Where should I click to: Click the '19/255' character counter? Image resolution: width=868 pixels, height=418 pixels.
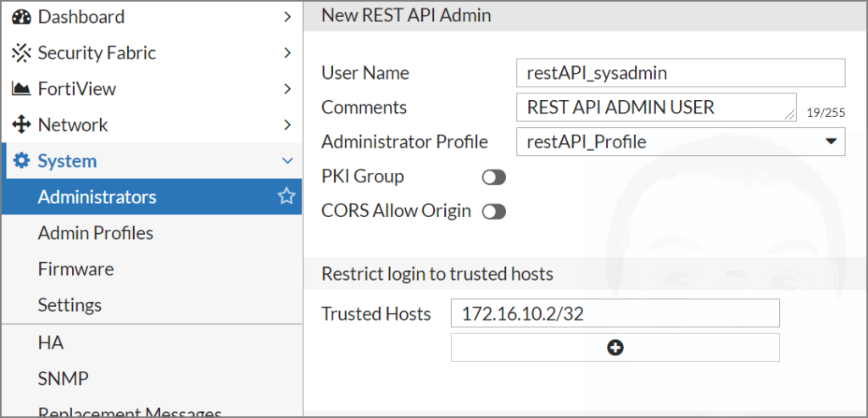[x=826, y=113]
